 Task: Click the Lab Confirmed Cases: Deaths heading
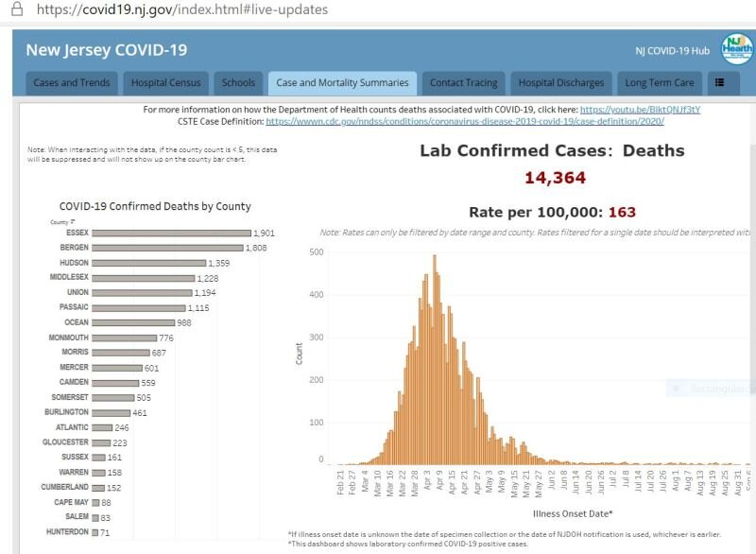click(552, 150)
